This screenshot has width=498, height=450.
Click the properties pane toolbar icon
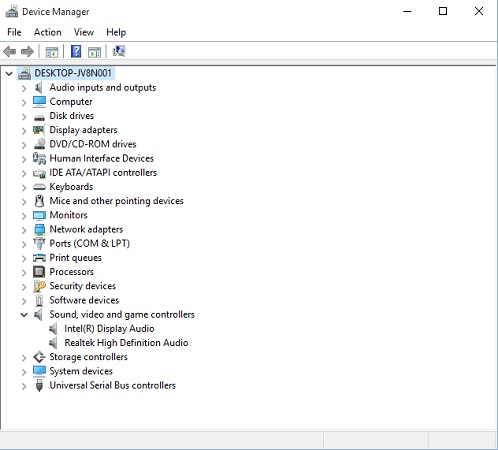pos(94,52)
